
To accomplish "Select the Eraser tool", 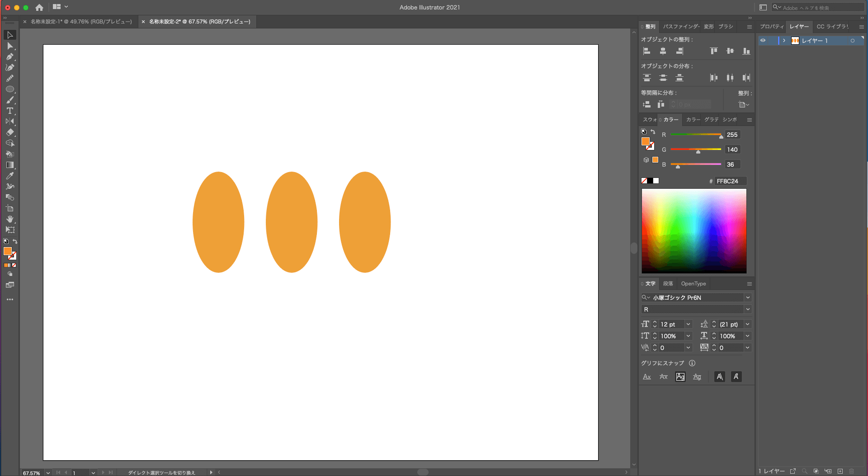I will point(9,133).
